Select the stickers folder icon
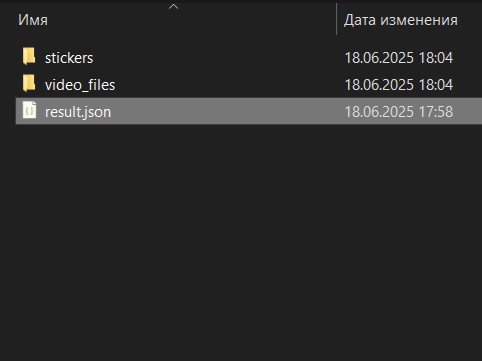 click(x=29, y=56)
